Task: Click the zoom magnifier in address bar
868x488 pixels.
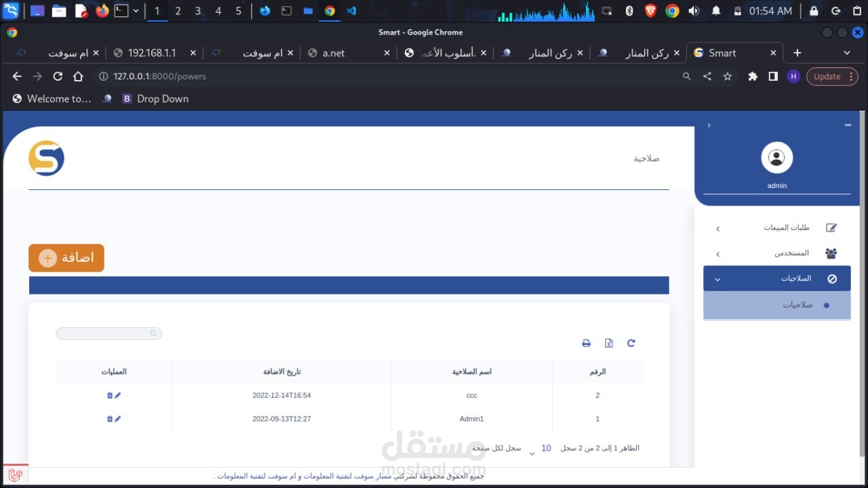Action: [687, 77]
